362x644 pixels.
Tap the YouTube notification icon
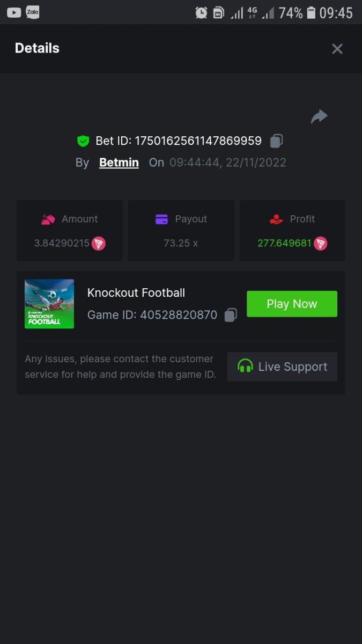coord(14,12)
